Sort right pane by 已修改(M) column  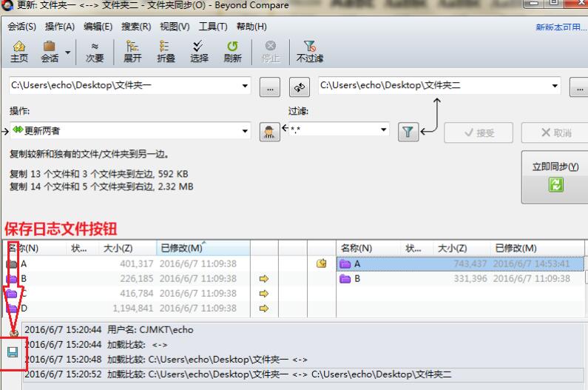point(537,249)
